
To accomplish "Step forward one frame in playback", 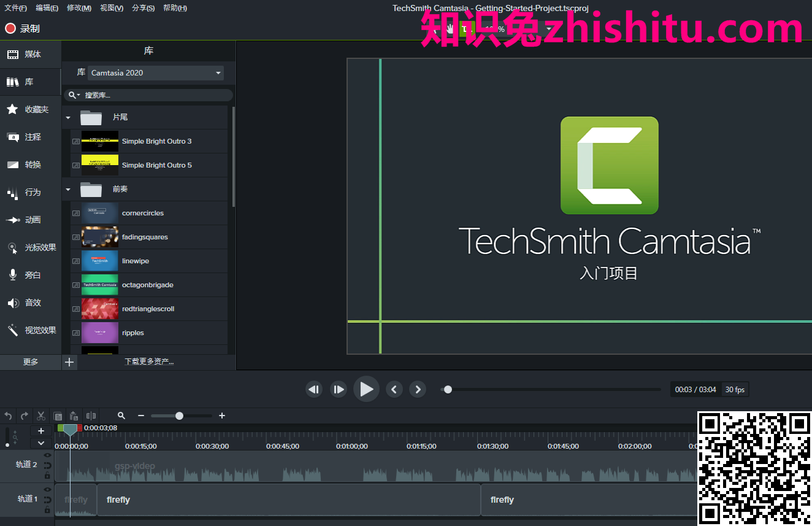I will 339,389.
